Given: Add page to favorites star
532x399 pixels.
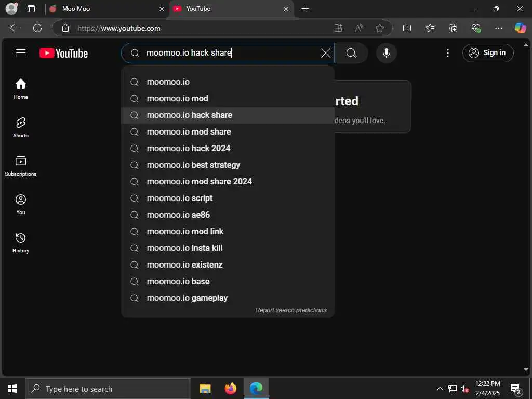Looking at the screenshot, I should pos(380,28).
